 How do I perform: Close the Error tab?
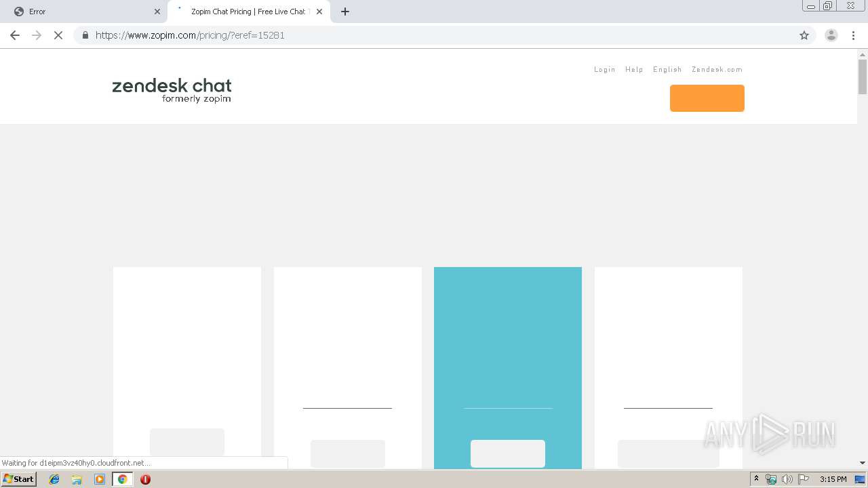(157, 12)
